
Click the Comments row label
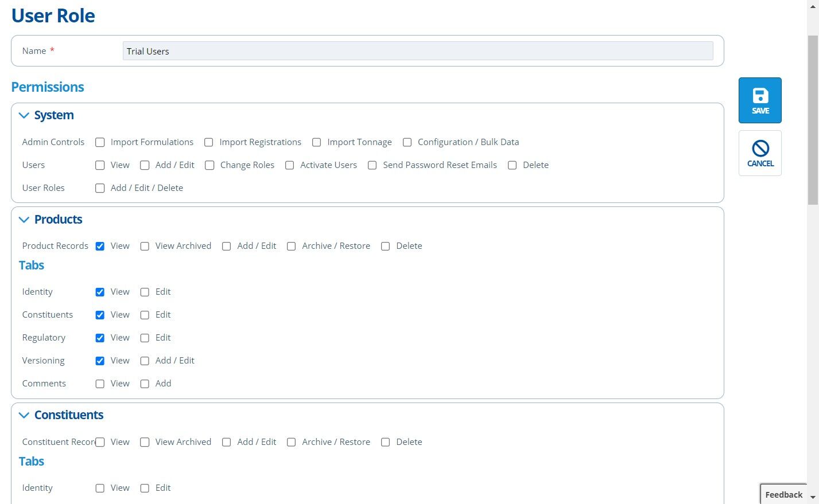(44, 384)
